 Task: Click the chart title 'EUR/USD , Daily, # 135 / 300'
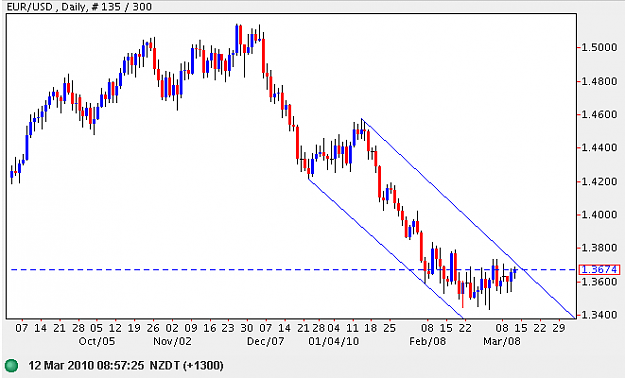coord(79,6)
